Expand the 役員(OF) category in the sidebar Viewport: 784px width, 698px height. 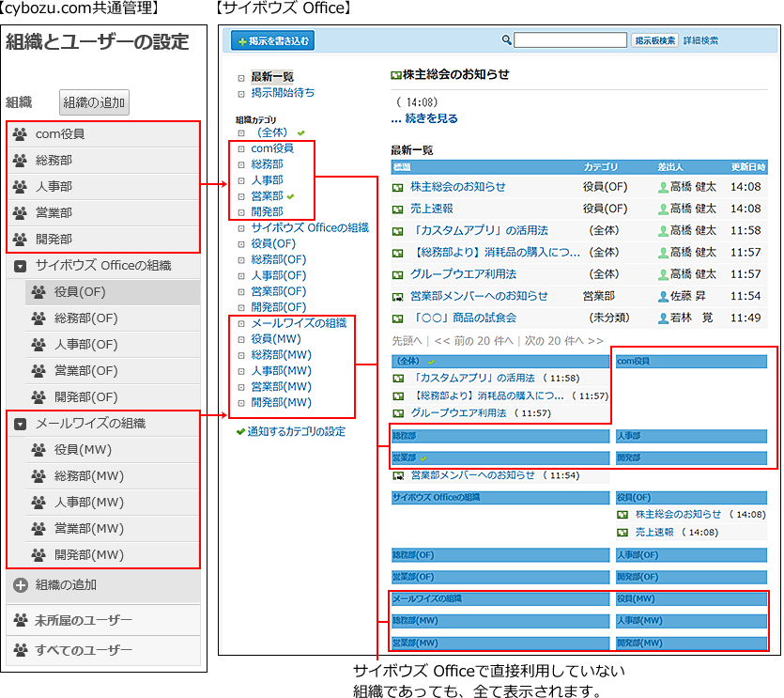241,244
